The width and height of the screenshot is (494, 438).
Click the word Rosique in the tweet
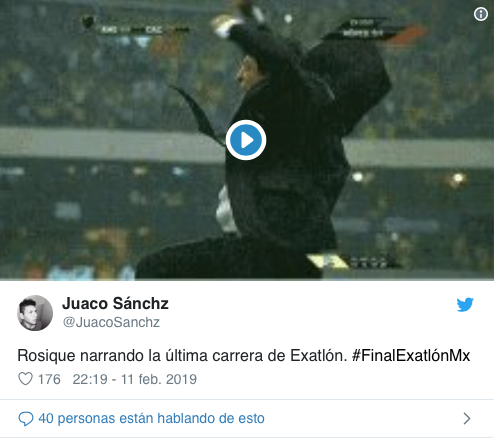pyautogui.click(x=46, y=355)
